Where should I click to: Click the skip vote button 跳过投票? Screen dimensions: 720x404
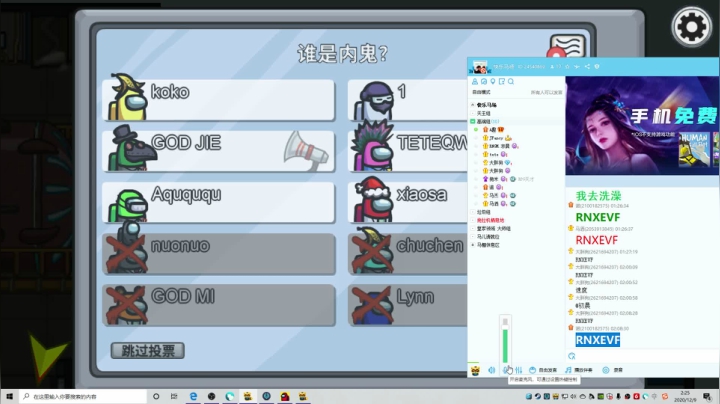pos(148,351)
